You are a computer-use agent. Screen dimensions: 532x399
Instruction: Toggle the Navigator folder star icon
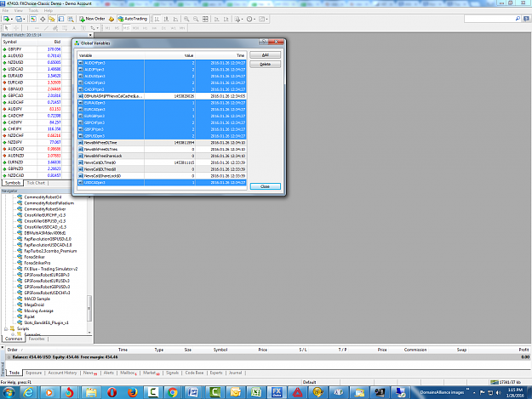52,19
